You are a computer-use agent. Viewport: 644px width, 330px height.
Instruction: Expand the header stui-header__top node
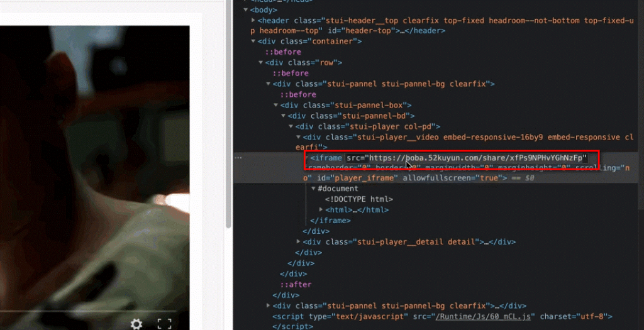(253, 20)
